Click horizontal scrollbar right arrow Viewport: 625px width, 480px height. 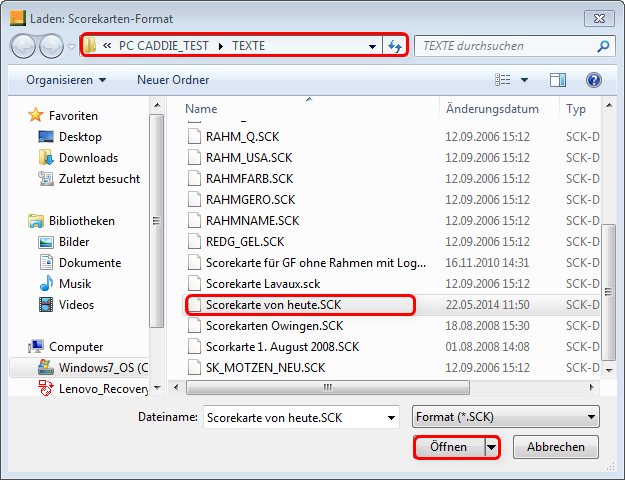(592, 387)
